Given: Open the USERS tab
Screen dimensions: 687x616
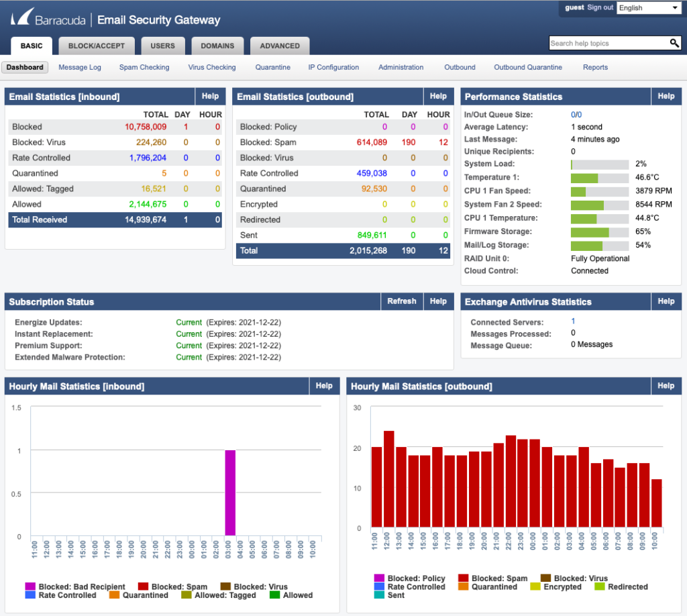Looking at the screenshot, I should point(163,46).
